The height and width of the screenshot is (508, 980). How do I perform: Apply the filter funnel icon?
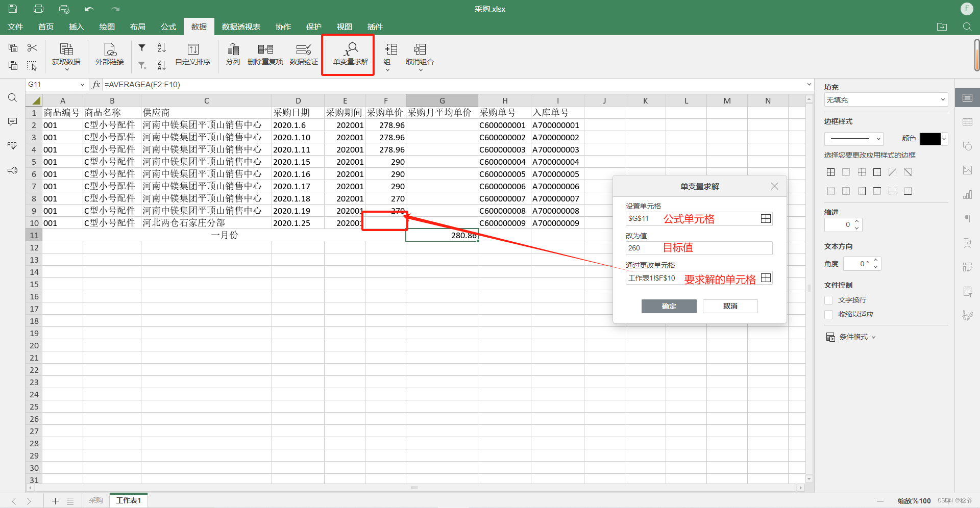coord(142,48)
